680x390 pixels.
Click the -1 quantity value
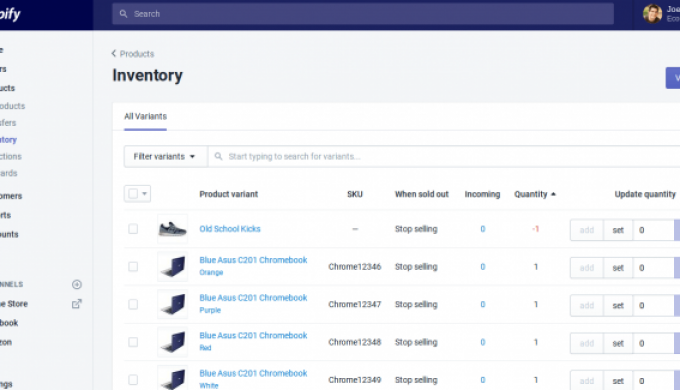536,229
